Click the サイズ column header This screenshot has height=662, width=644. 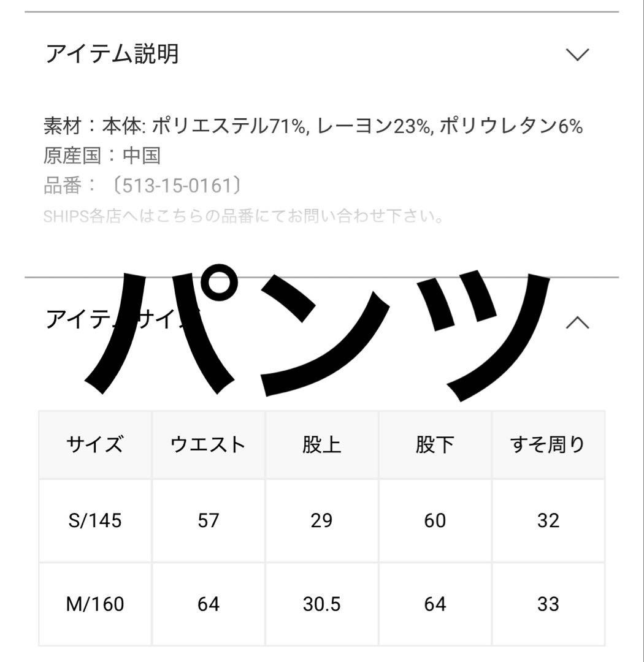pos(96,443)
